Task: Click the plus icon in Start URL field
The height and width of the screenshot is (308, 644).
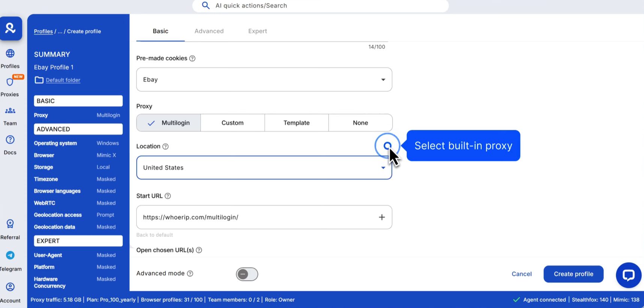Action: tap(382, 217)
